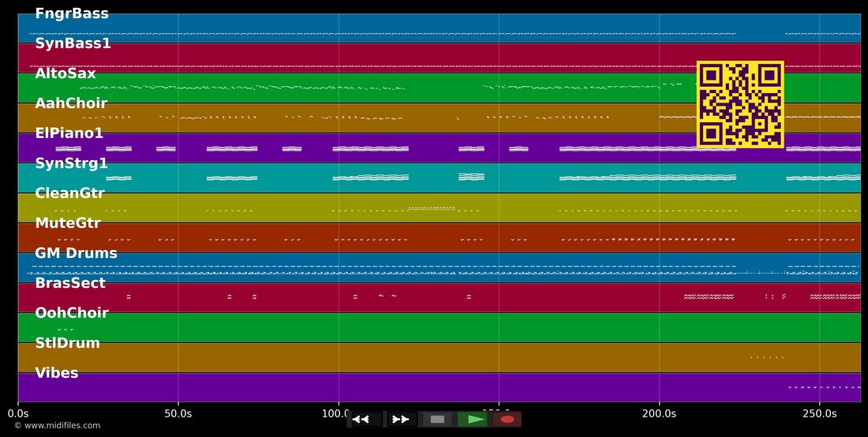The image size is (868, 437).
Task: Jump to the 250.0s time marker
Action: click(x=819, y=413)
